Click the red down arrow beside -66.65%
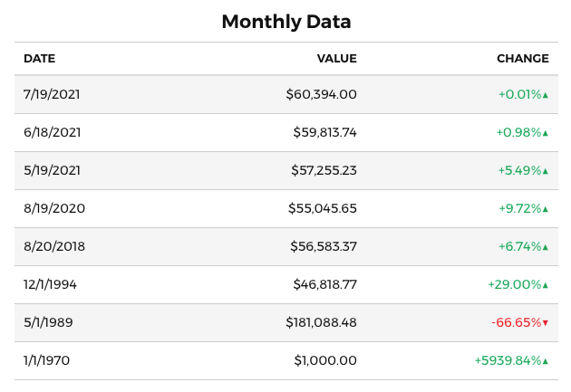The height and width of the screenshot is (392, 571). 546,323
